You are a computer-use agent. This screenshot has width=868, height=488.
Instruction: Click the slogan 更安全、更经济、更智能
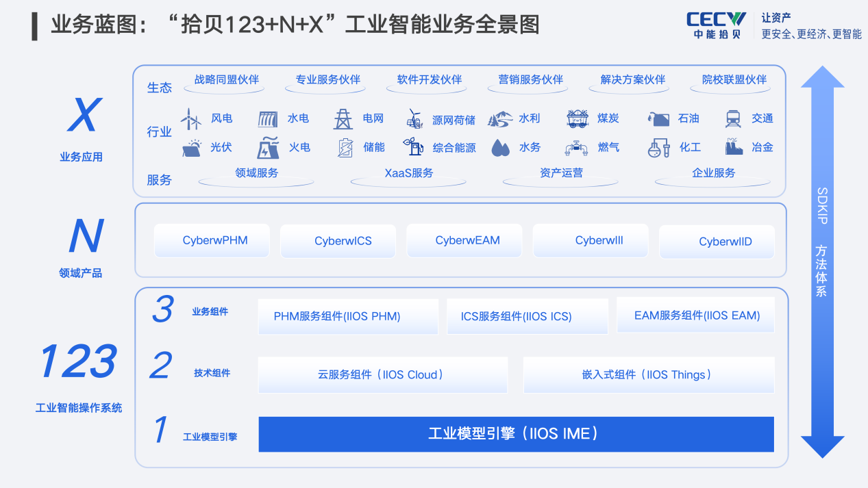(x=811, y=34)
